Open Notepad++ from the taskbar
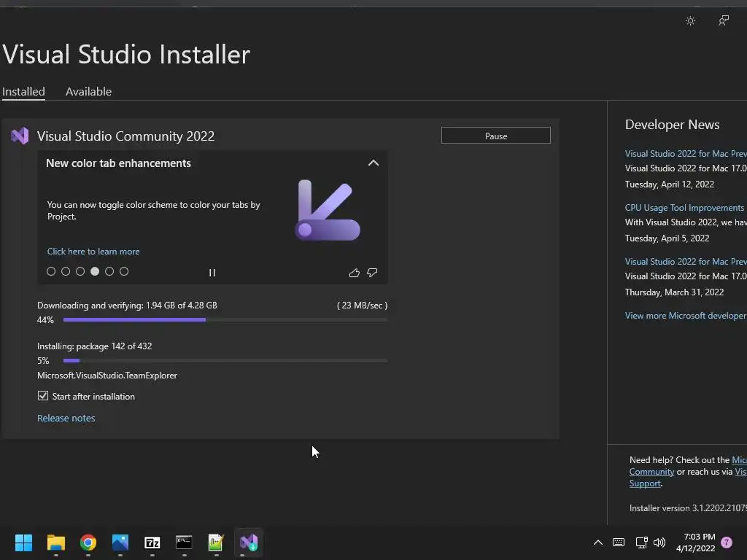747x560 pixels. (216, 542)
